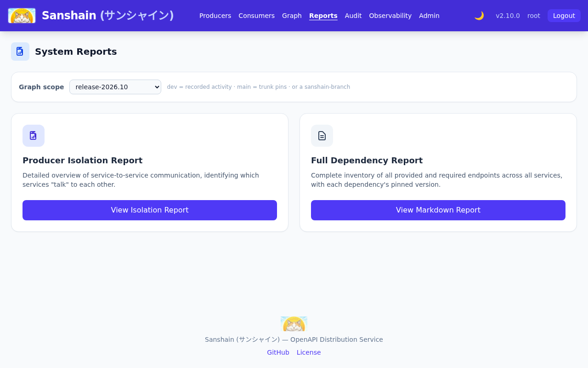Navigate to the Graph section

coord(292,16)
